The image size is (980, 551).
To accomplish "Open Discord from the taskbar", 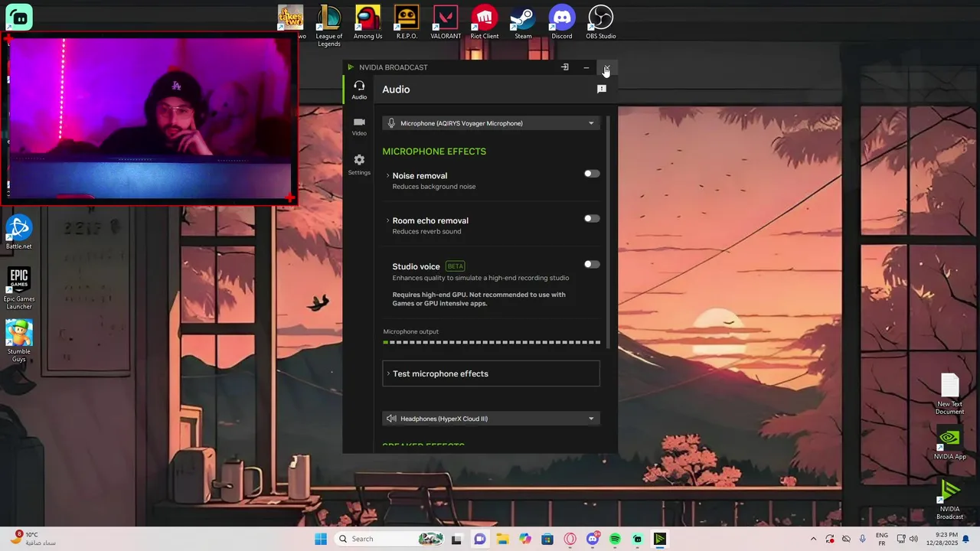I will click(593, 539).
